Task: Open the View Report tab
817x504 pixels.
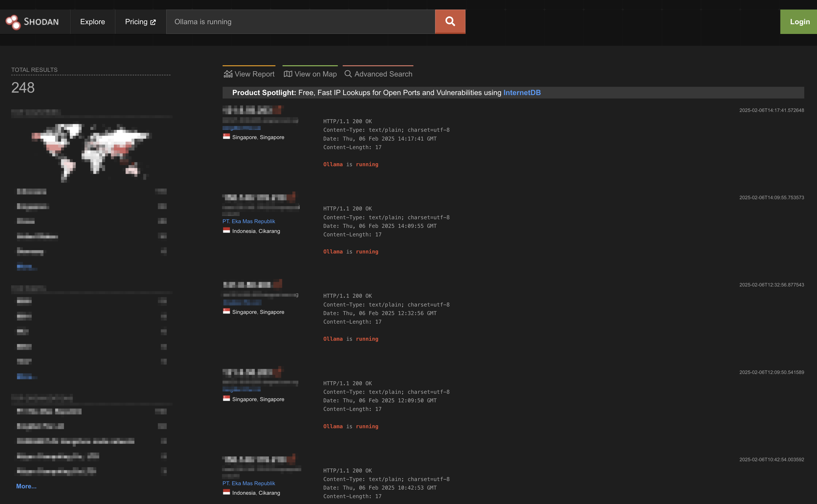Action: [254, 74]
